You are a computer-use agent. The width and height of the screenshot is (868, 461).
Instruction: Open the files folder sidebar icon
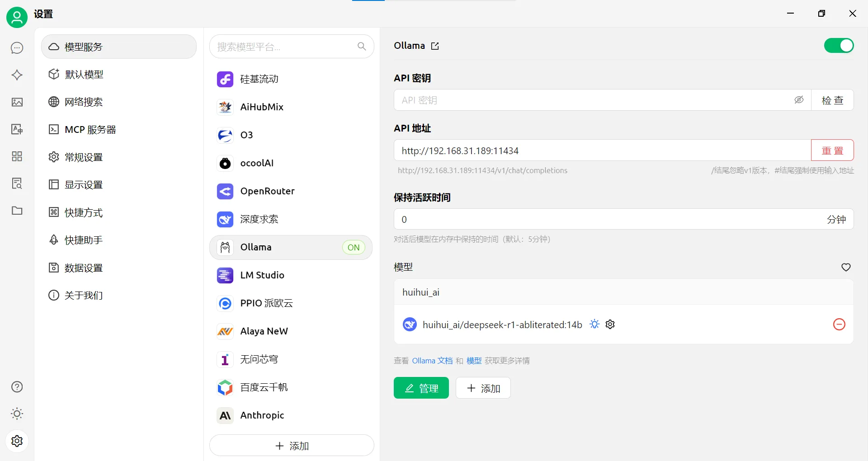click(17, 211)
